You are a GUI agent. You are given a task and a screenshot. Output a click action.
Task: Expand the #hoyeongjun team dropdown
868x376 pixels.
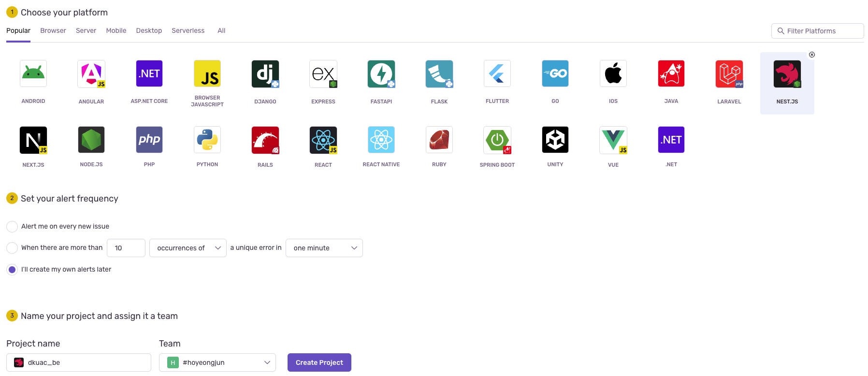[217, 362]
